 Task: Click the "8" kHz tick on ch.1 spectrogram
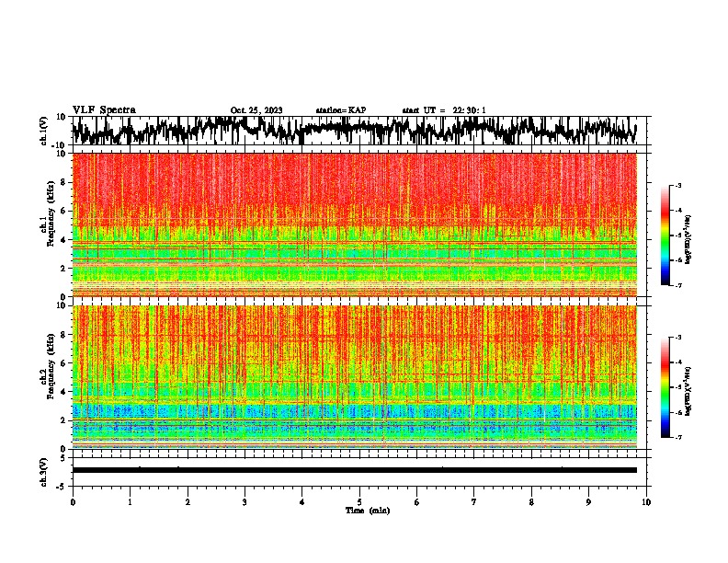(63, 182)
